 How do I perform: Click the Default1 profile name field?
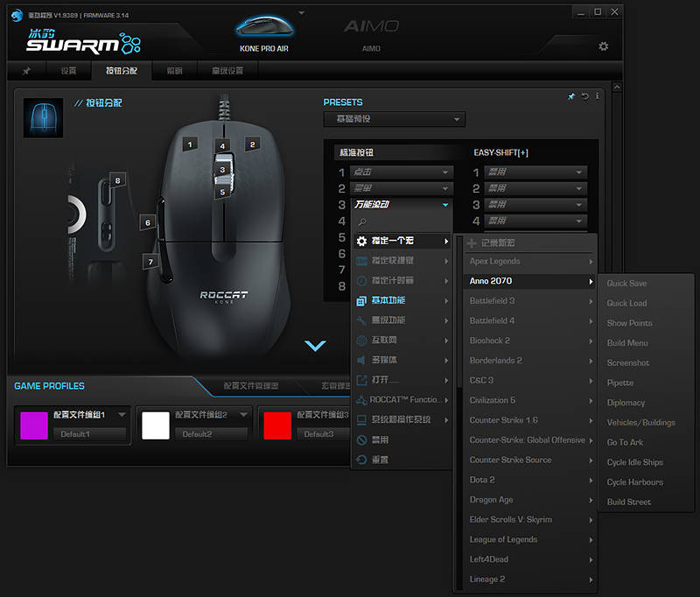click(x=90, y=434)
